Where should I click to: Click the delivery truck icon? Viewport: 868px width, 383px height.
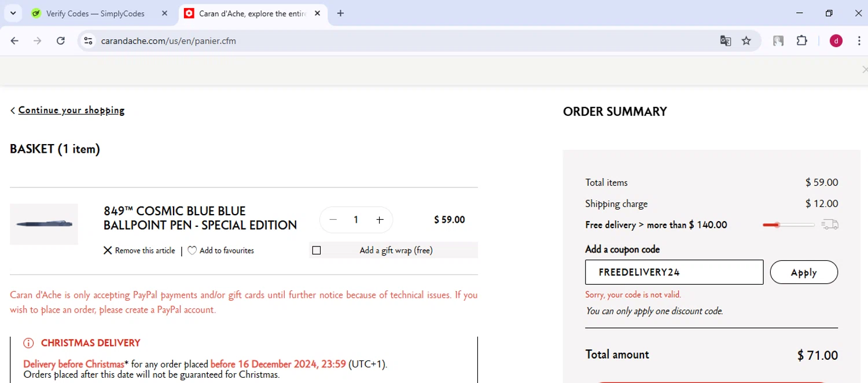point(830,224)
